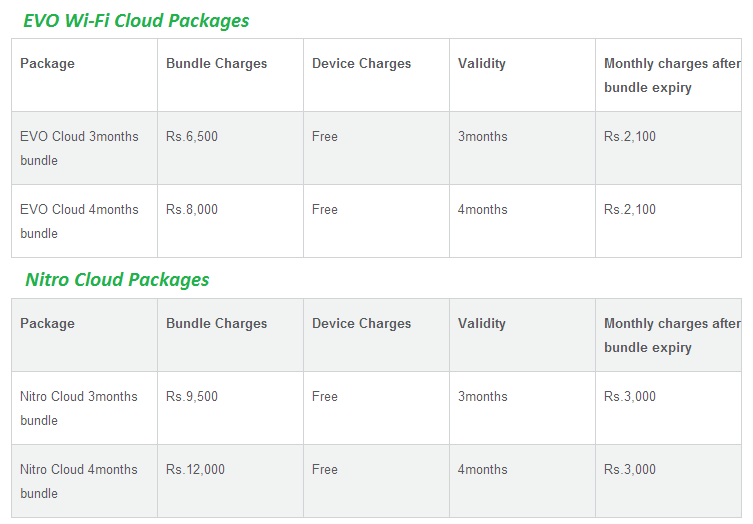Click the Rs.12,000 bundle charge

coord(195,470)
